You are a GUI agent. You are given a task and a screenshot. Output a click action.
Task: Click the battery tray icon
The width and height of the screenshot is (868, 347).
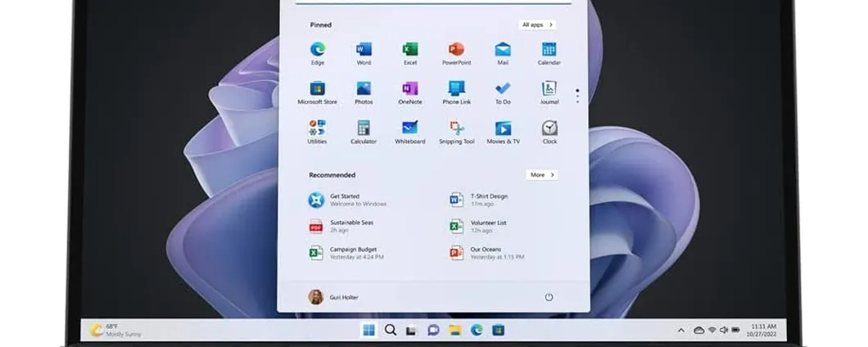click(735, 331)
